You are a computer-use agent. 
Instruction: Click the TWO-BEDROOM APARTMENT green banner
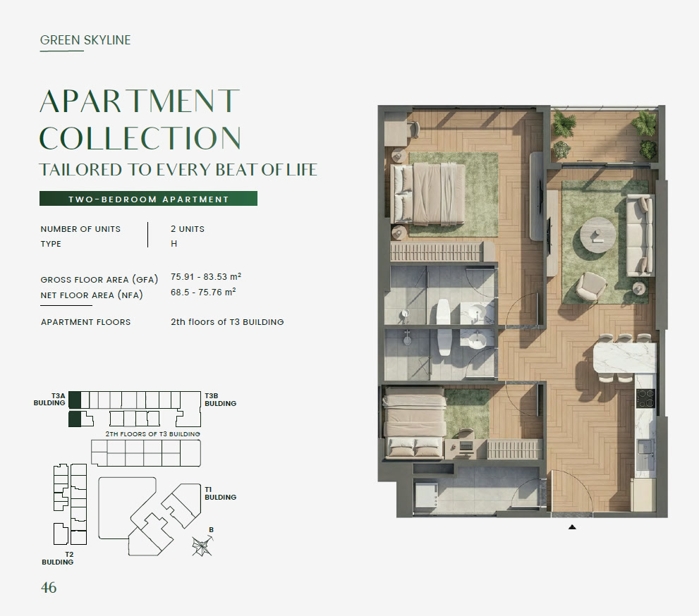pyautogui.click(x=148, y=199)
